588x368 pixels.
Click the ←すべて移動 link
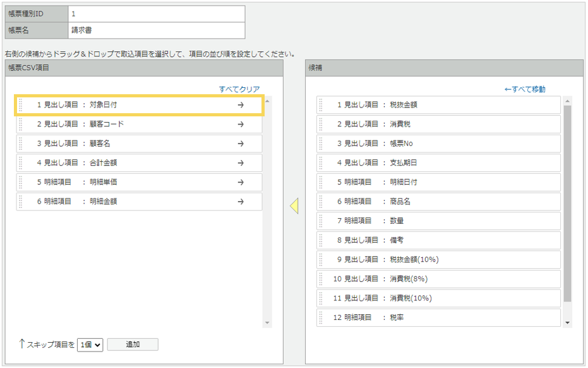click(x=525, y=89)
